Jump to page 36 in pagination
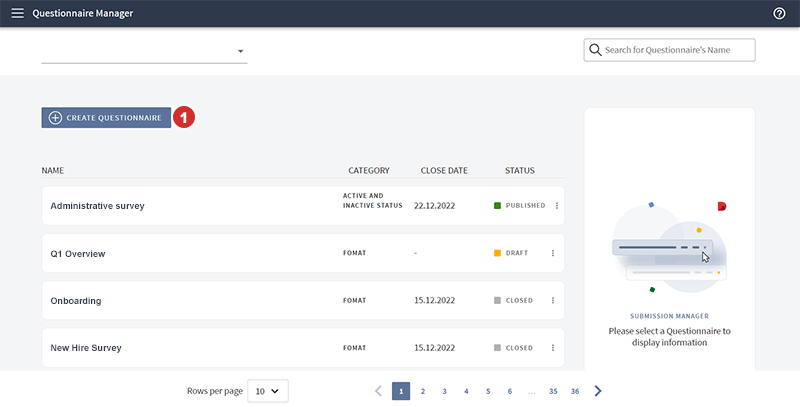Screen dimensions: 800x407 [x=575, y=391]
